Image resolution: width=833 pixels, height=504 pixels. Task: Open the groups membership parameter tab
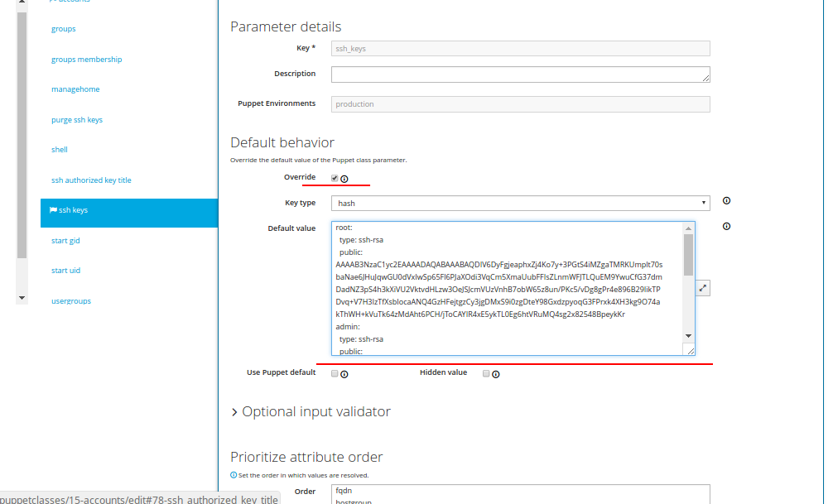[87, 60]
